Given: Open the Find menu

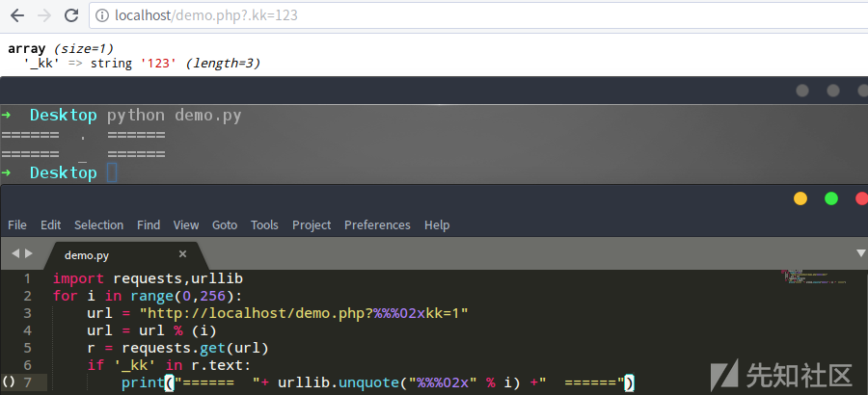Looking at the screenshot, I should coord(149,224).
